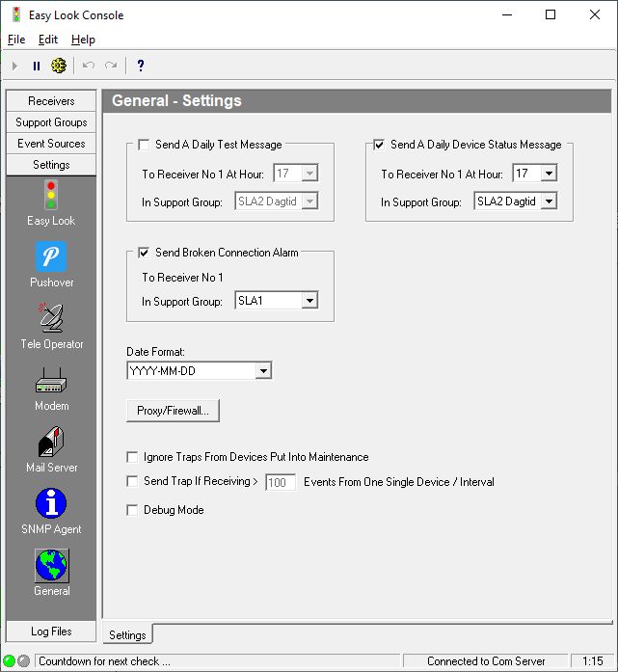Click the Support Groups sidebar button
Screen dimensions: 618x672
pos(51,122)
